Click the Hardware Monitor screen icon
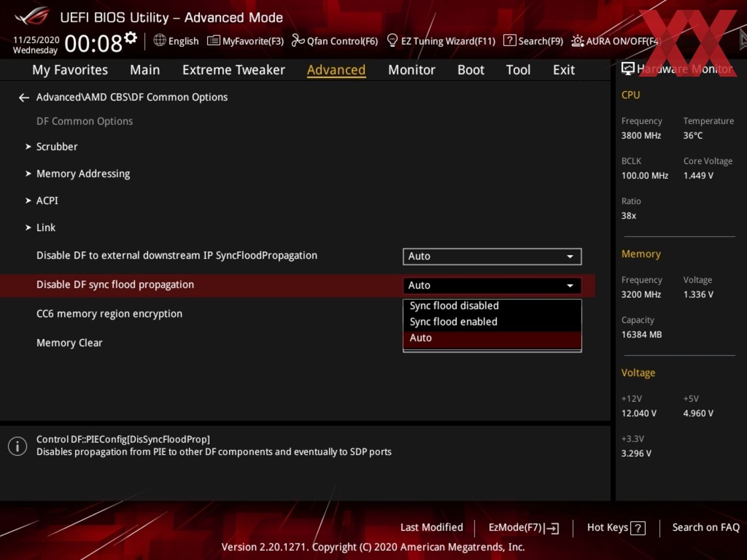Viewport: 747px width, 560px height. coord(628,69)
